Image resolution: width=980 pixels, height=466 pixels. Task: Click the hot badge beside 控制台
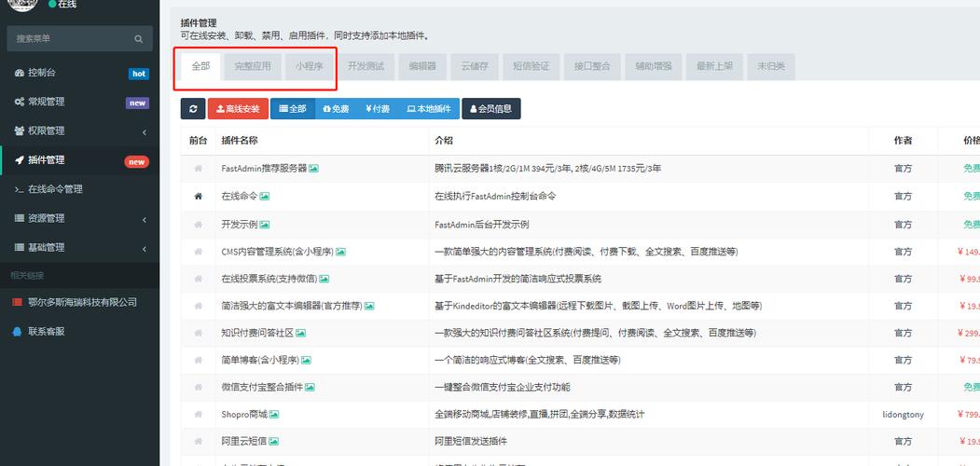click(x=139, y=74)
